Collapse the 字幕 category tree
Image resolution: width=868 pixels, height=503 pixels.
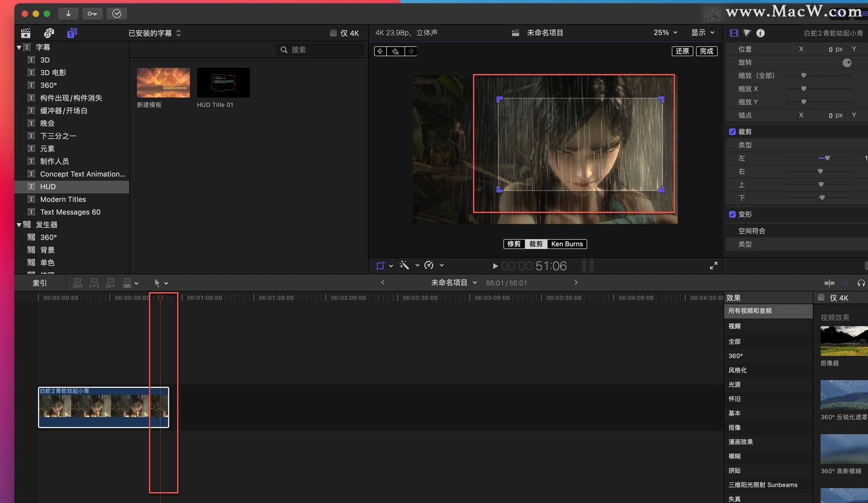click(x=19, y=47)
